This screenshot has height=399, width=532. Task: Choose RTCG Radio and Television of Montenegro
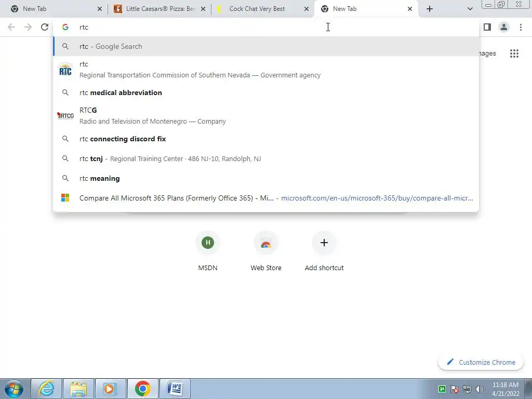(266, 116)
